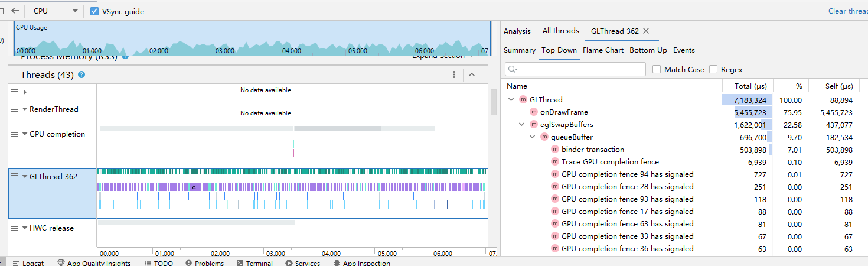Open the App Inspection tool window
Viewport: 868px width, 266px height.
click(x=362, y=263)
